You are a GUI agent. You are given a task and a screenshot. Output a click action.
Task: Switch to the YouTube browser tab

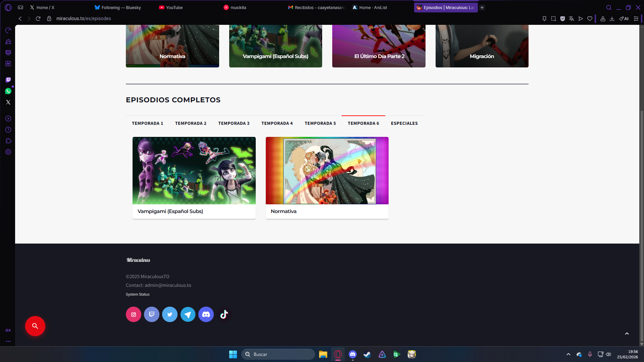tap(174, 7)
